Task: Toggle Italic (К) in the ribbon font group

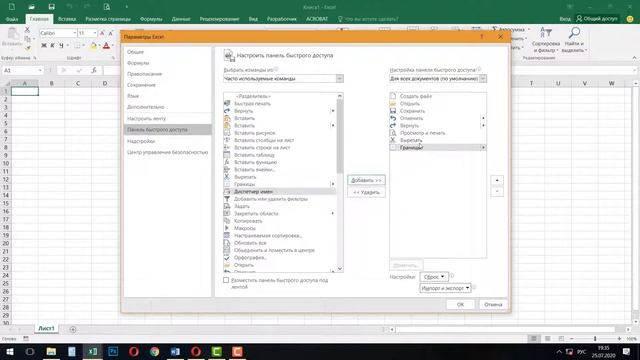Action: (53, 45)
